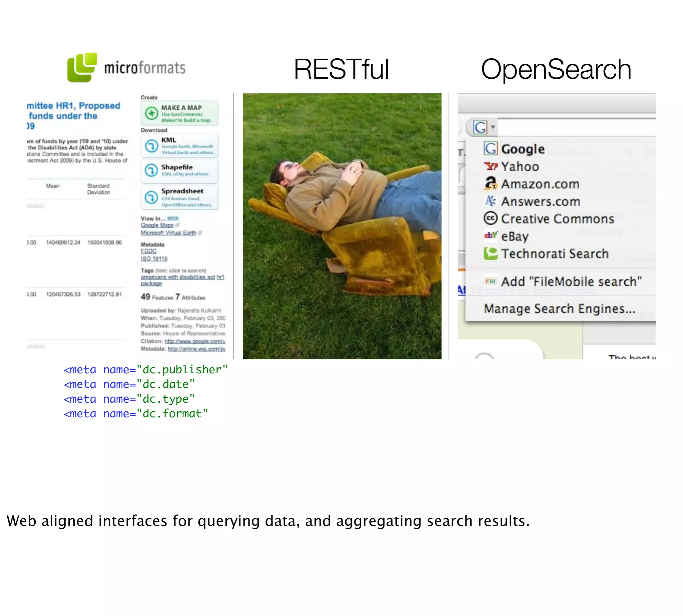The image size is (683, 616).
Task: Click the dc.date meta tag line
Action: click(x=129, y=384)
